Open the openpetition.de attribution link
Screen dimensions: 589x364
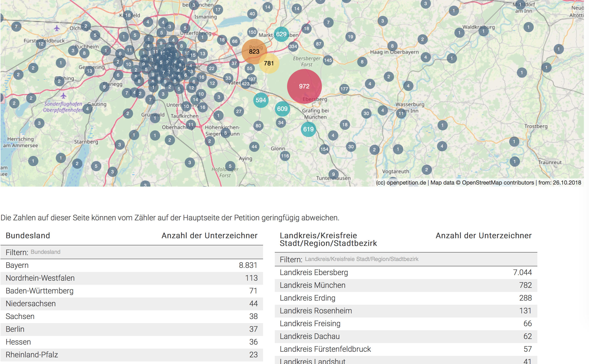(x=406, y=183)
